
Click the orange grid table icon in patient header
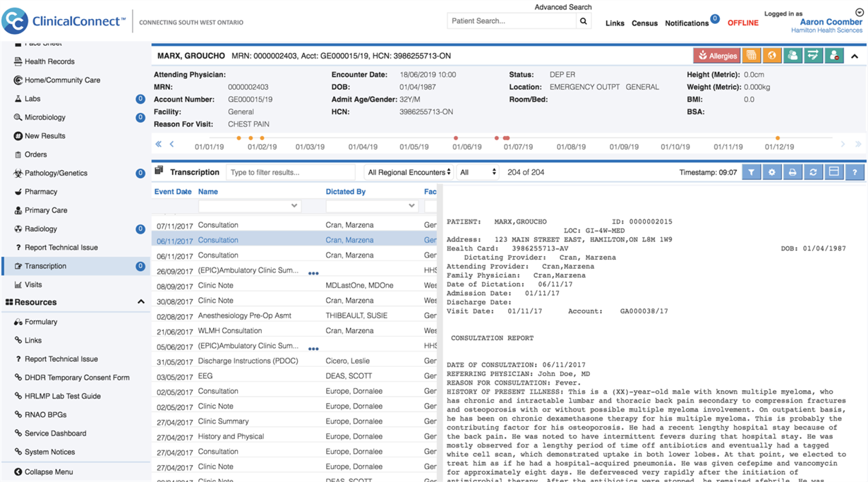pos(752,56)
